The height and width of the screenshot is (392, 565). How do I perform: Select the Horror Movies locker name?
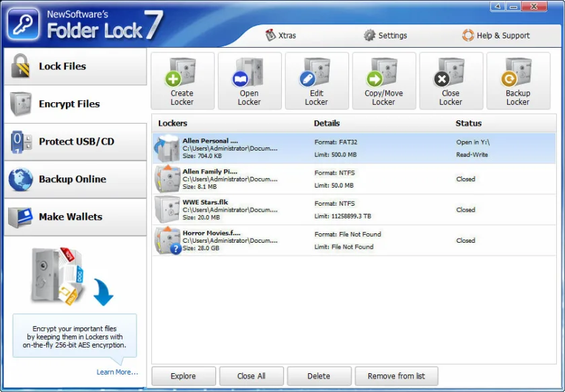click(211, 233)
